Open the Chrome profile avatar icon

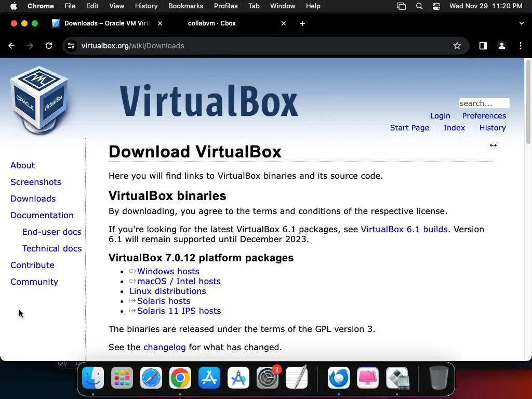[502, 46]
